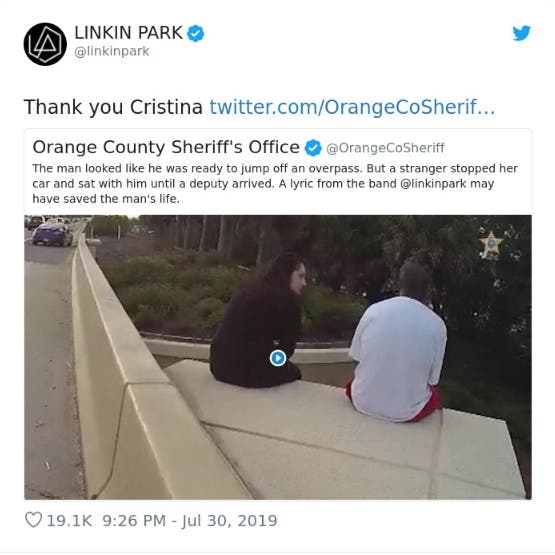Viewport: 555px width, 555px height.
Task: Open the quoted tweet card header area
Action: [x=278, y=147]
